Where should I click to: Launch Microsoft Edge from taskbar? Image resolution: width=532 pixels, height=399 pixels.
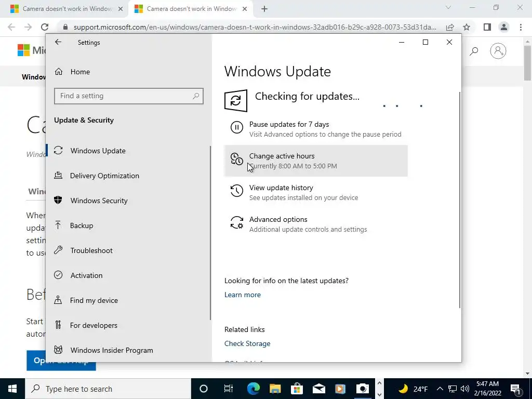pyautogui.click(x=253, y=389)
